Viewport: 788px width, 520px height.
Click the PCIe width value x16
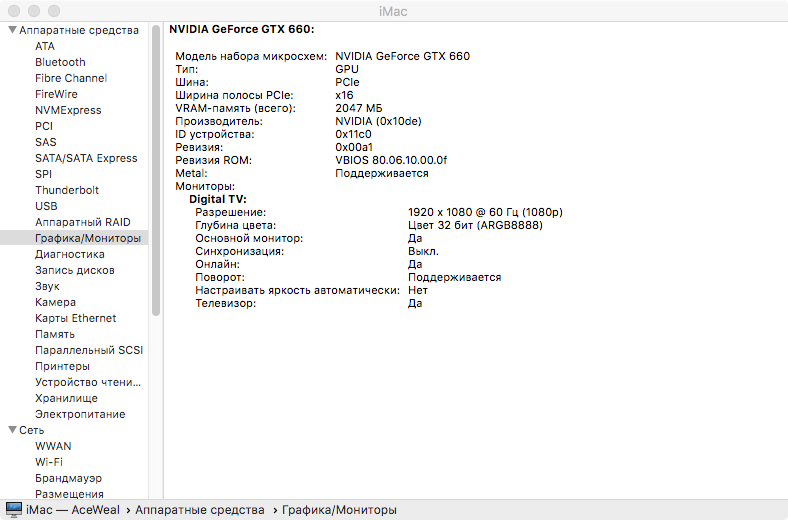[x=344, y=95]
